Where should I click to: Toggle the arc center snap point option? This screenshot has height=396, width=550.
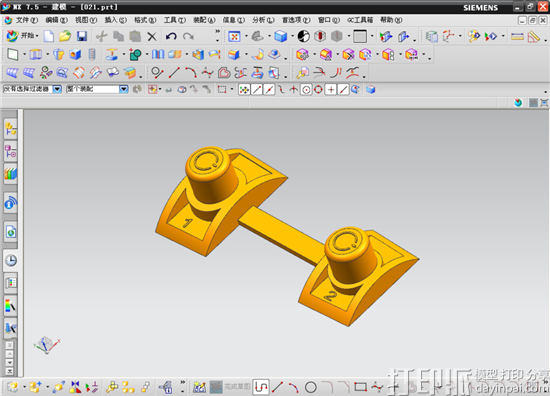pyautogui.click(x=306, y=90)
